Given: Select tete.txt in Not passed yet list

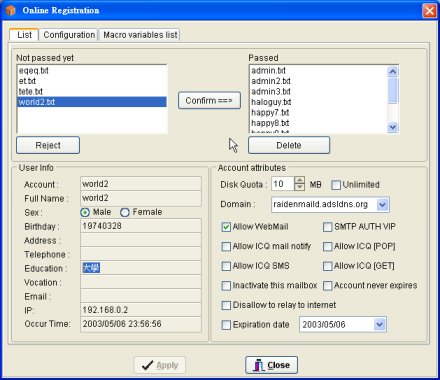Looking at the screenshot, I should click(x=92, y=91).
